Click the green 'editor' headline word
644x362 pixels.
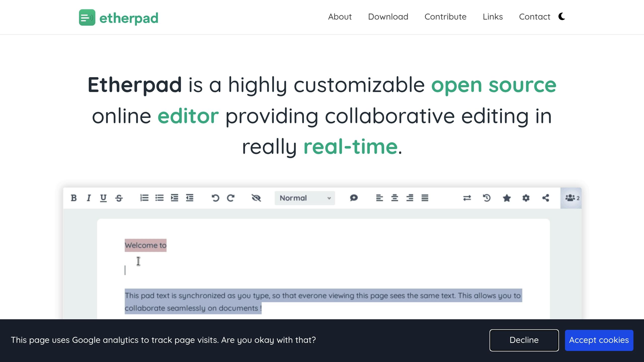(x=188, y=116)
